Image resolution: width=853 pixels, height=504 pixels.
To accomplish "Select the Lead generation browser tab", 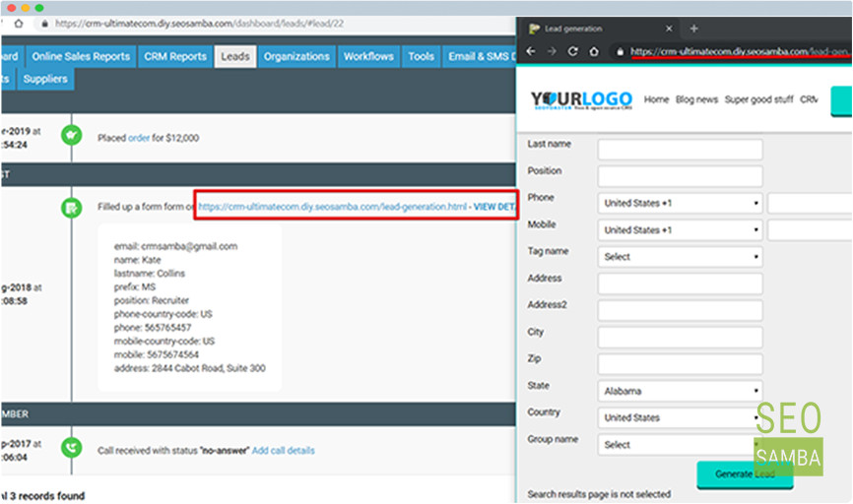I will click(599, 29).
